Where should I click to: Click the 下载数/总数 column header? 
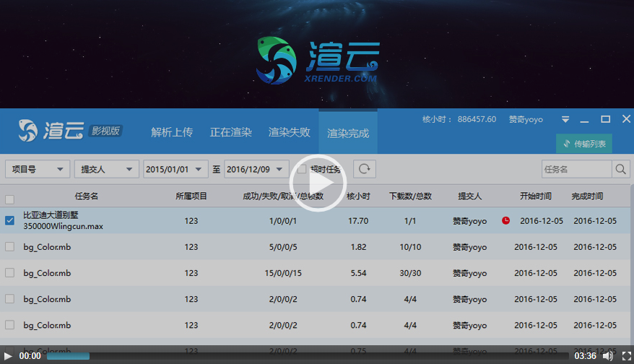pyautogui.click(x=410, y=196)
